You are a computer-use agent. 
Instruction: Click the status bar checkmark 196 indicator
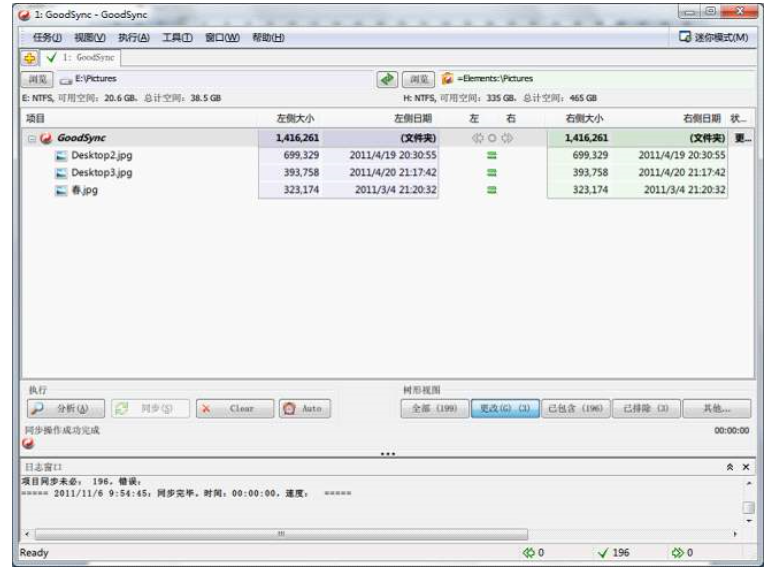pyautogui.click(x=613, y=553)
